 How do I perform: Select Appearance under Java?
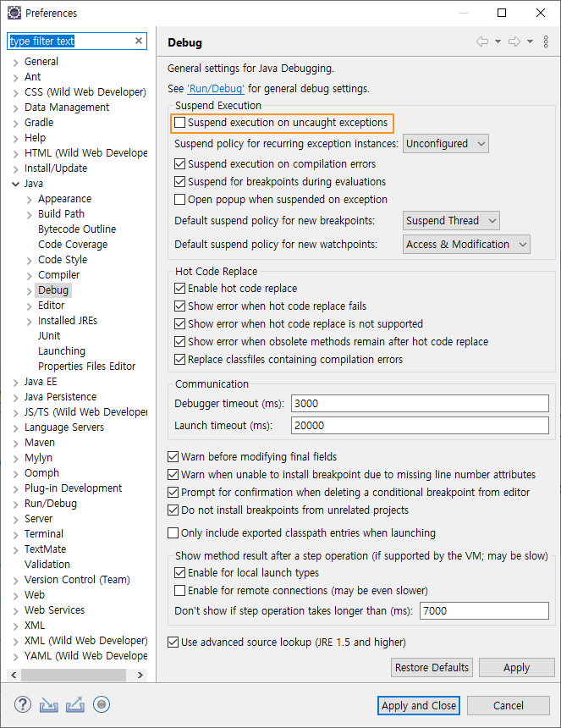(x=64, y=199)
